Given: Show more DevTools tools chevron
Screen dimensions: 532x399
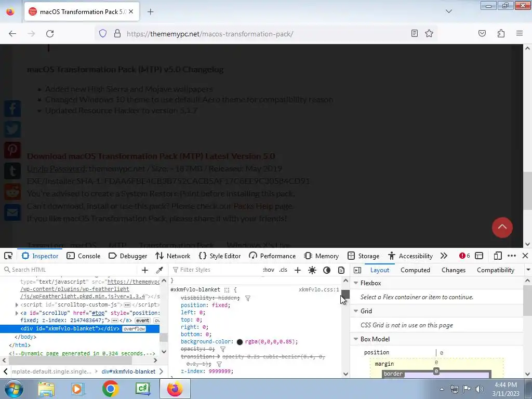Looking at the screenshot, I should [x=444, y=256].
